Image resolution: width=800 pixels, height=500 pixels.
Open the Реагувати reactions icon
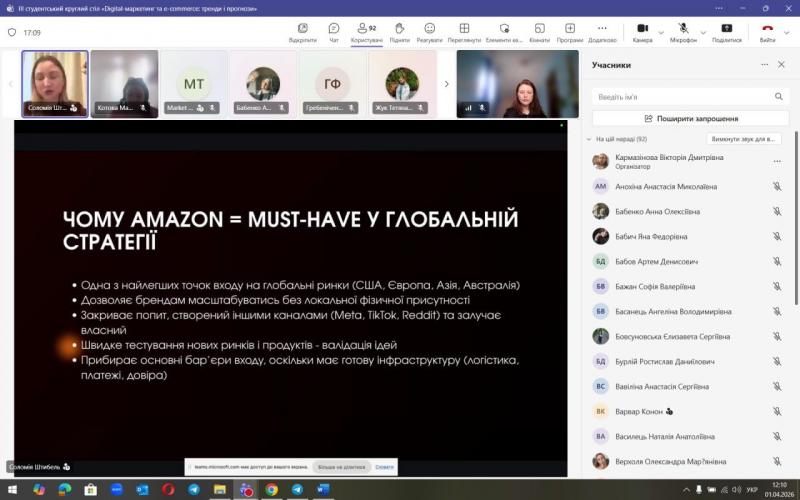click(429, 32)
